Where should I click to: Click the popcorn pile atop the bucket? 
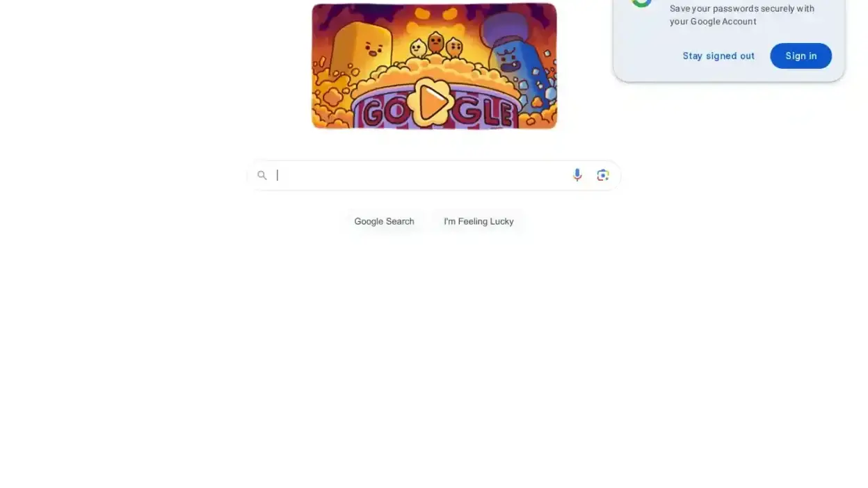pos(435,72)
